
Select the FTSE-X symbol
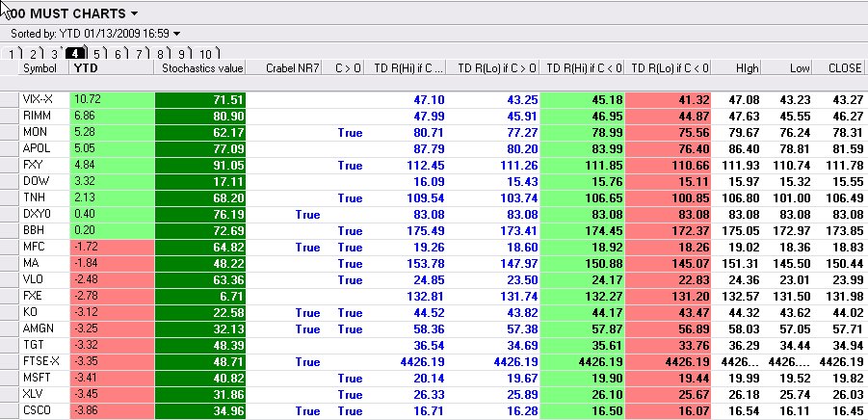(x=39, y=361)
